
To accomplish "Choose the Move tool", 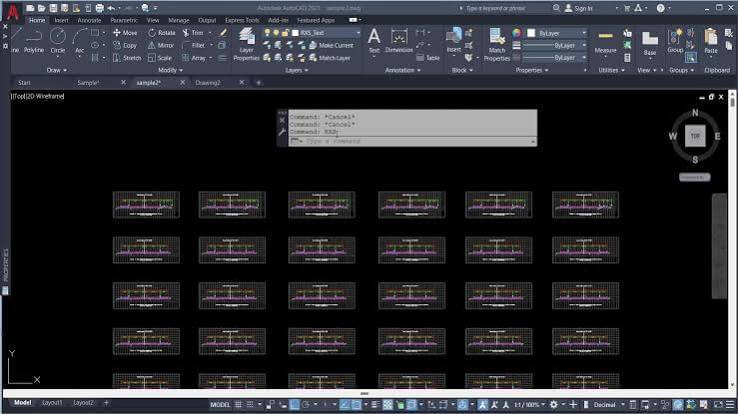I will [125, 33].
